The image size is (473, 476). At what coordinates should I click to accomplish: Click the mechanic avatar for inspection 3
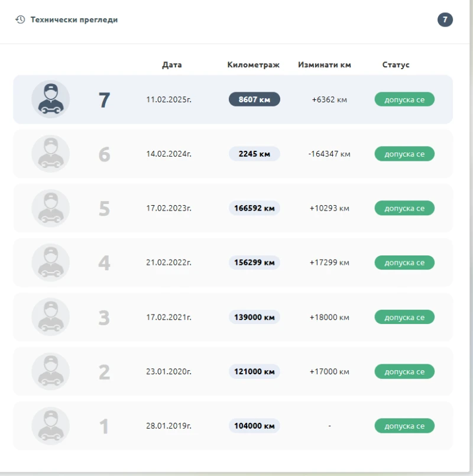(50, 317)
